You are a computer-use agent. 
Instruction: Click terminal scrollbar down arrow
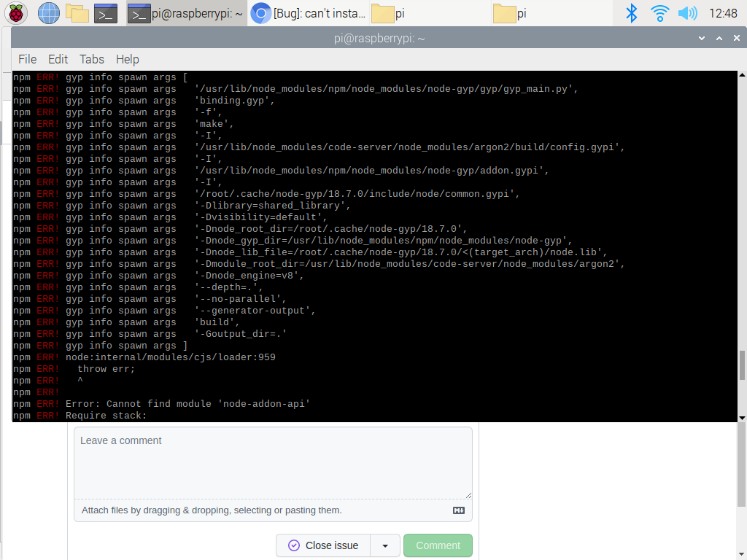click(742, 418)
